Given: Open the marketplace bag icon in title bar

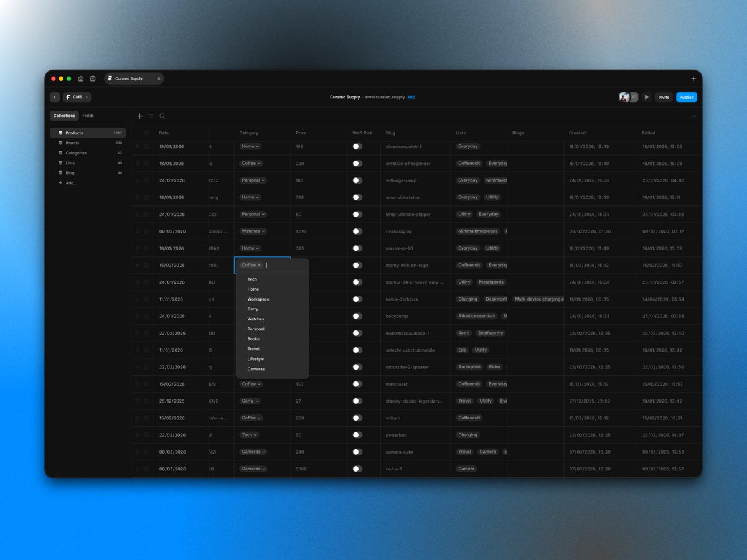Looking at the screenshot, I should tap(92, 78).
